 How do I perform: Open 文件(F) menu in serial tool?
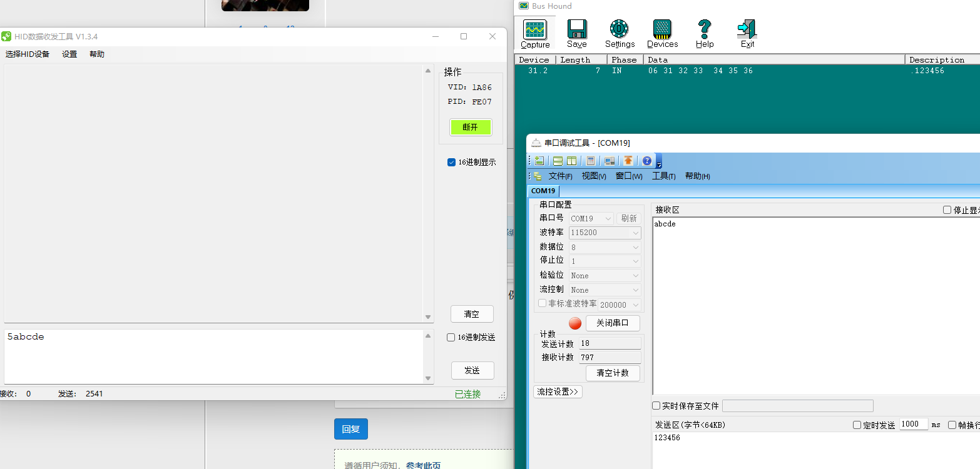click(x=561, y=176)
